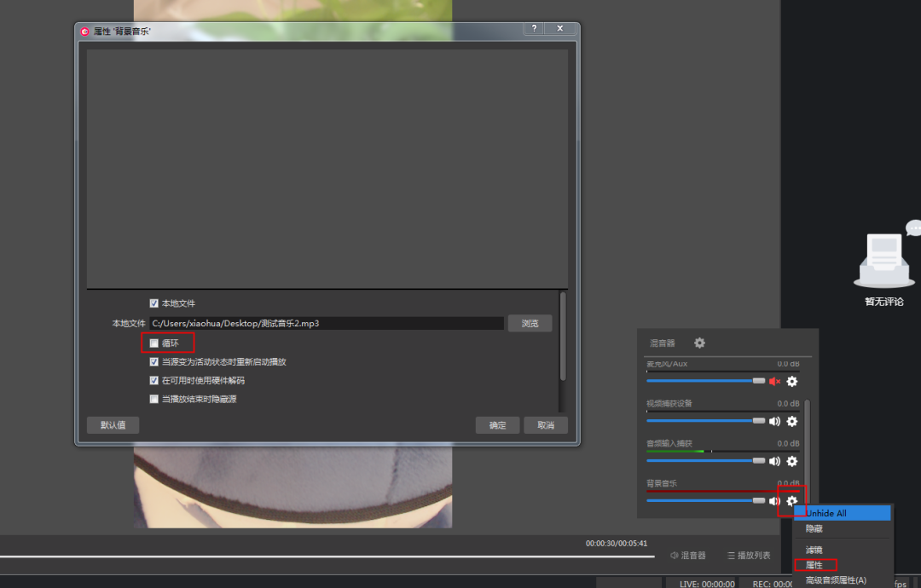Check 当播放结束时隐藏源
Image resolution: width=921 pixels, height=588 pixels.
tap(154, 399)
